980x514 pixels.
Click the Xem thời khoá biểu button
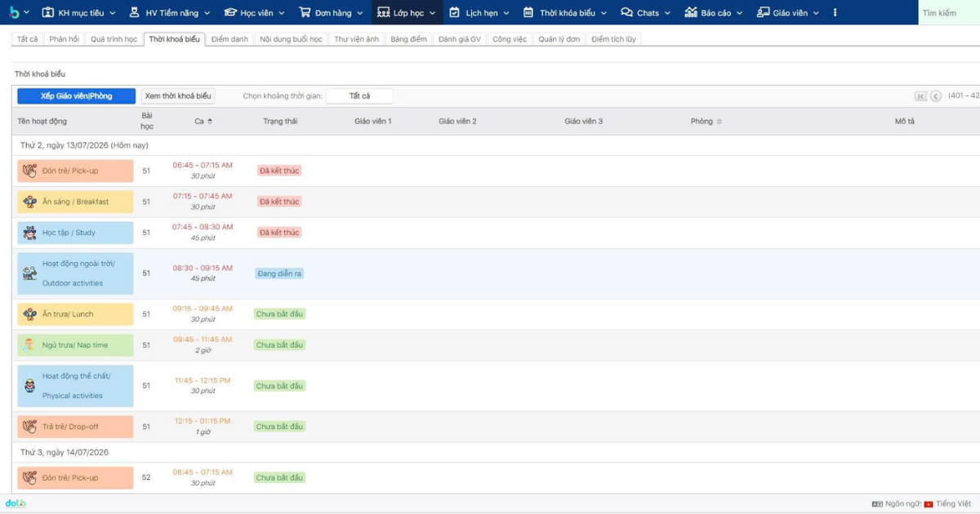(178, 96)
